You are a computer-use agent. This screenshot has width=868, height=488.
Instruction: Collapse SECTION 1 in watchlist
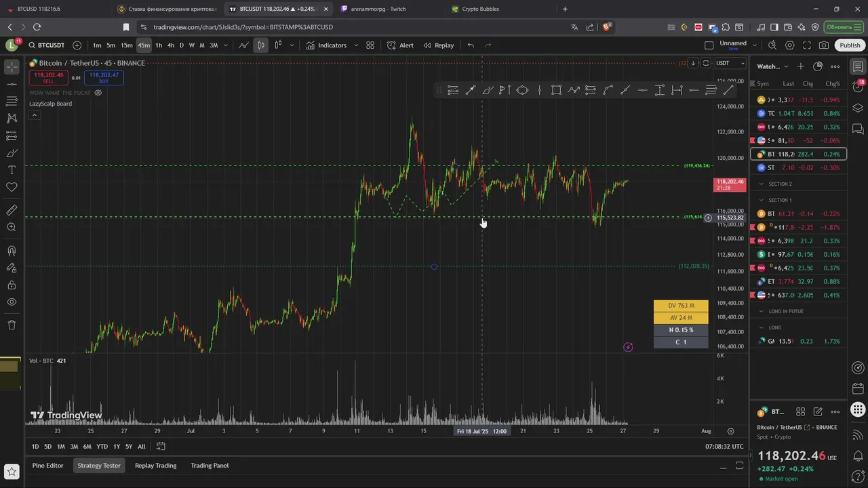[x=761, y=200]
